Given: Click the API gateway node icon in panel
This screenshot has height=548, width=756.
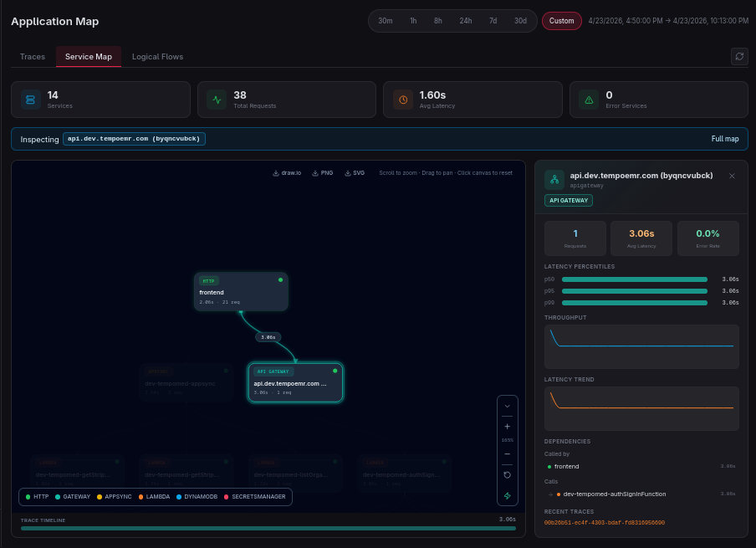Looking at the screenshot, I should tap(554, 179).
